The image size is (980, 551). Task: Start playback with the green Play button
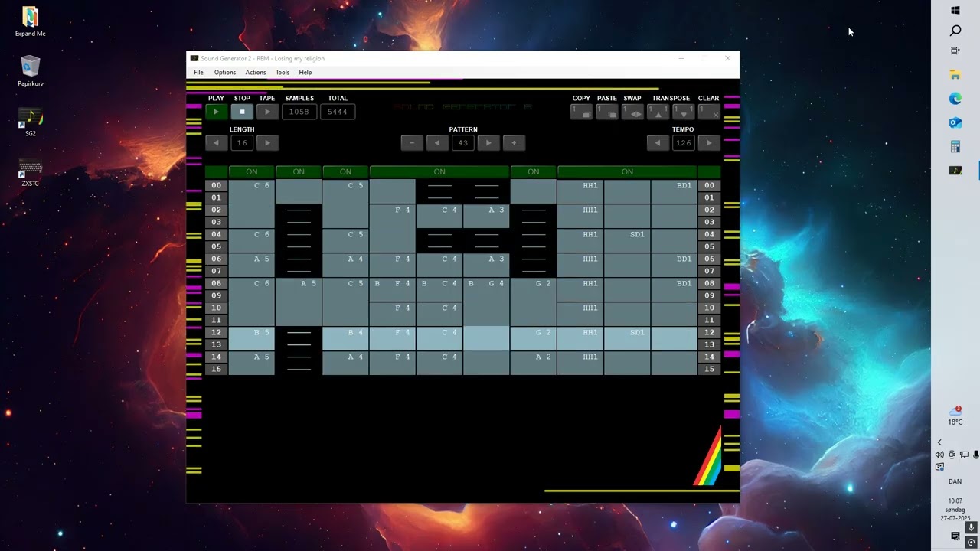216,112
